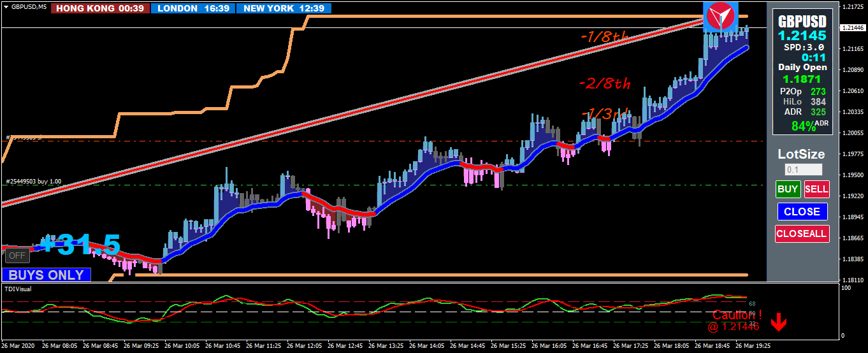
Task: Click the 84% ADR percentage
Action: point(810,126)
